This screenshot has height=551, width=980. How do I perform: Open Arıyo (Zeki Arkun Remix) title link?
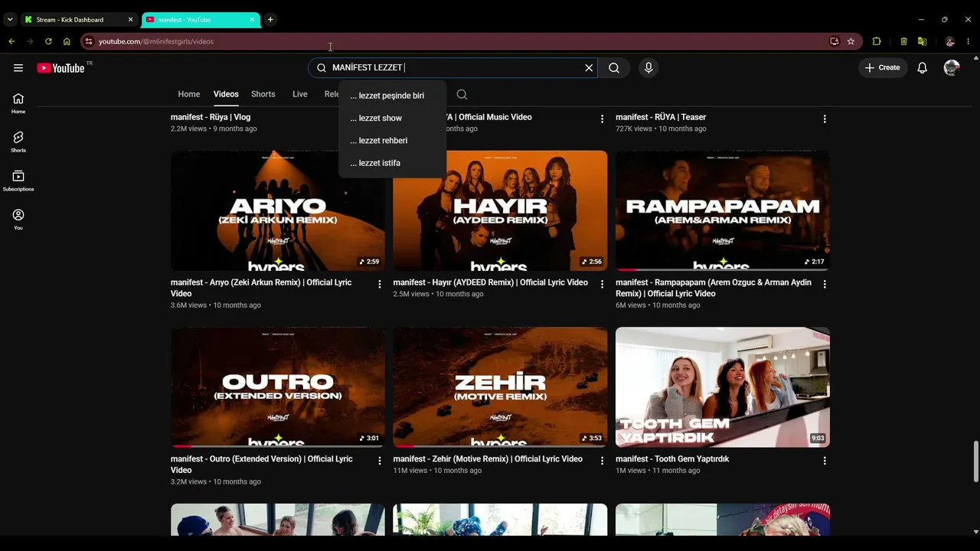261,288
